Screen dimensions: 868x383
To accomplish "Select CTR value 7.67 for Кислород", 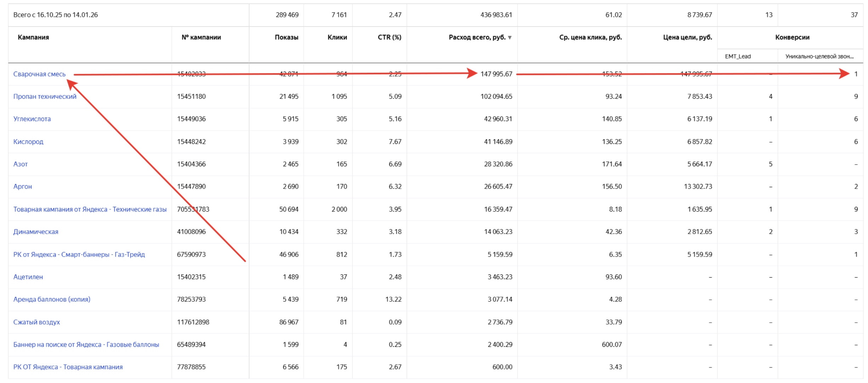I will [x=395, y=141].
